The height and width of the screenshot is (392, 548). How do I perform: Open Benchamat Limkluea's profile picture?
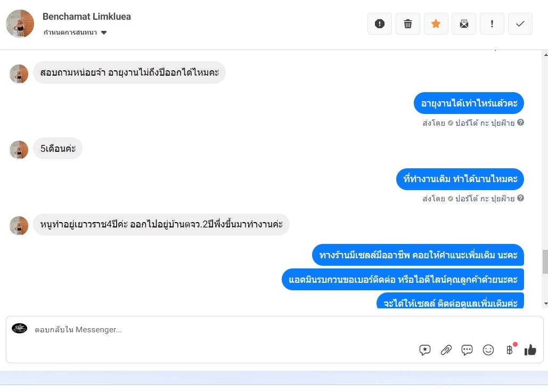[20, 23]
